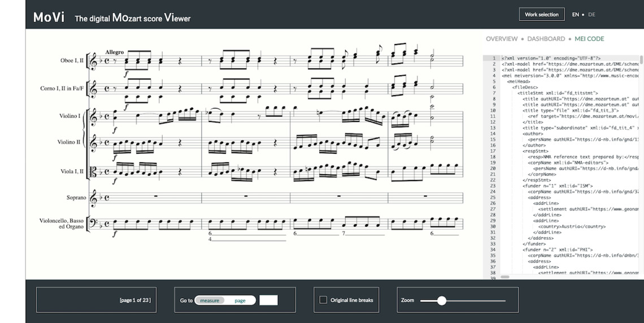
Task: Click the 'Violino I' staff label
Action: [x=70, y=116]
